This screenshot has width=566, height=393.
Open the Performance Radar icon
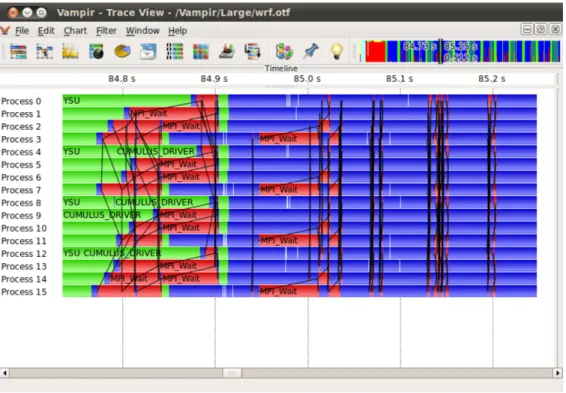pos(96,52)
